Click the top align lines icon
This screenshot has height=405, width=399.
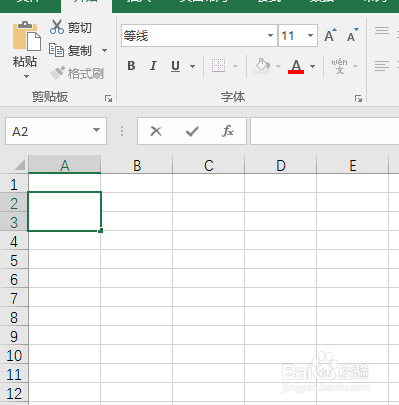(x=382, y=31)
